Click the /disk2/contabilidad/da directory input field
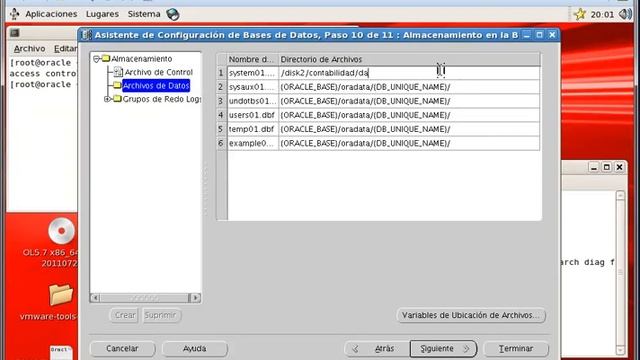The image size is (640, 360). [409, 73]
